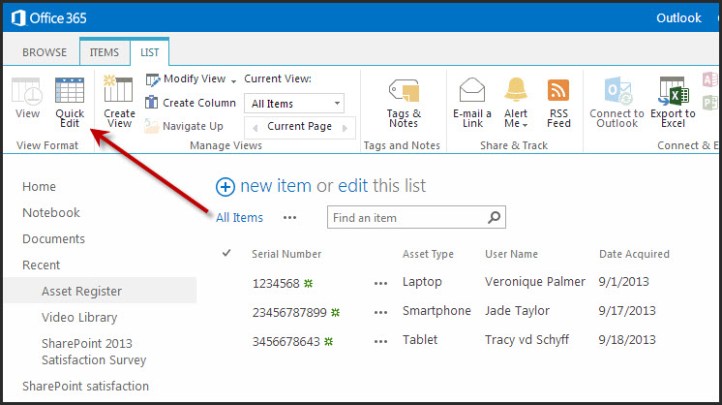Click the Find an item search box
The image size is (722, 405).
(x=405, y=217)
